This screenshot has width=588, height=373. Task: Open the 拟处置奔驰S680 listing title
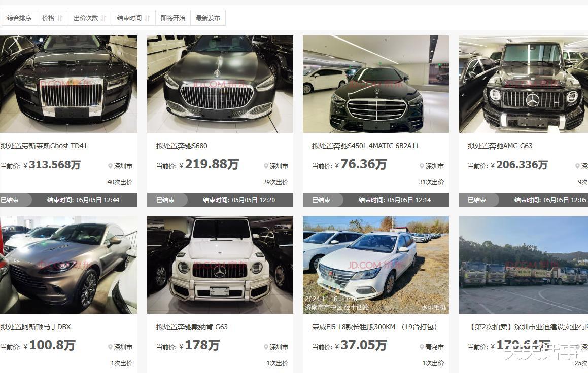tap(182, 146)
